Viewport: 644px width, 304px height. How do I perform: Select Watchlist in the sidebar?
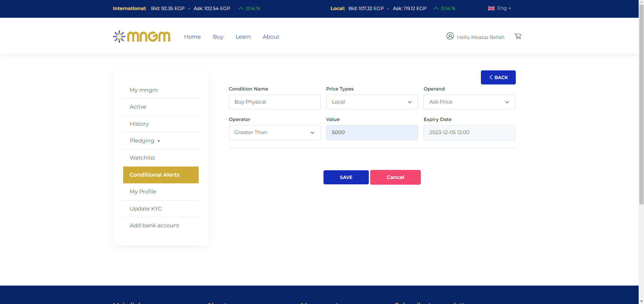click(x=142, y=158)
